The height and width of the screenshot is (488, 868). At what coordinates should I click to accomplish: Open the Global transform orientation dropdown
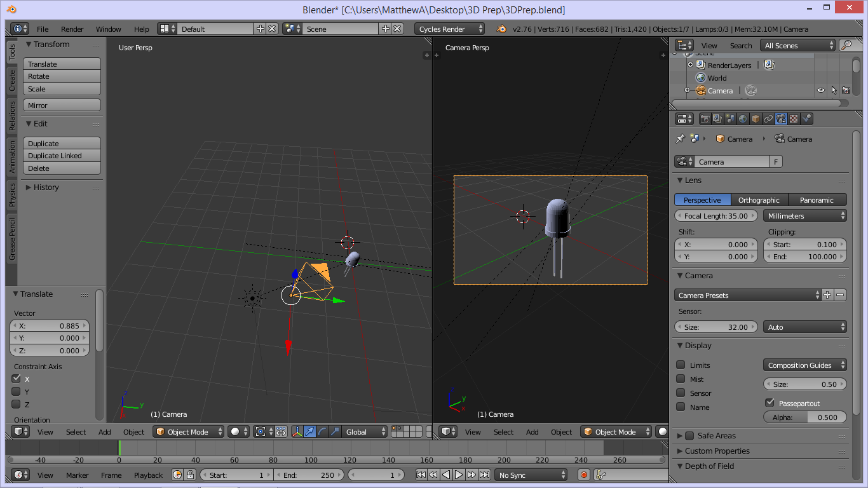(365, 431)
